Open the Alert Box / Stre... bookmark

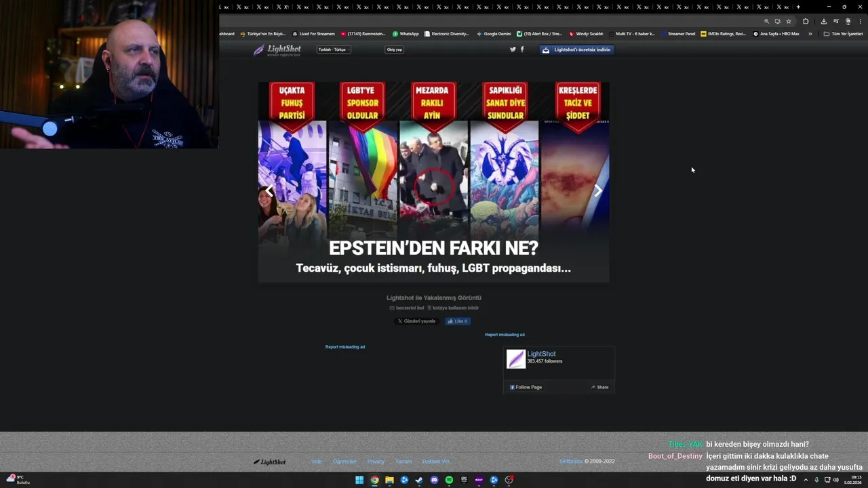pos(540,34)
